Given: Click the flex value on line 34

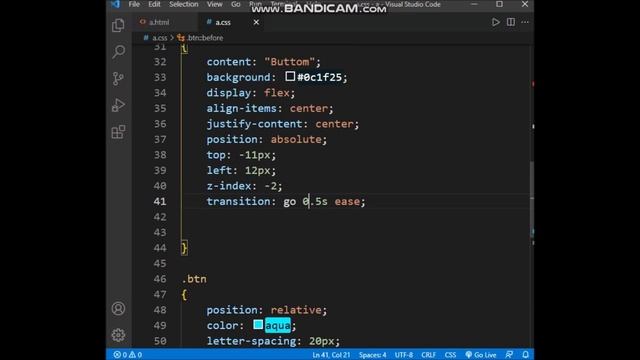Looking at the screenshot, I should [x=277, y=93].
